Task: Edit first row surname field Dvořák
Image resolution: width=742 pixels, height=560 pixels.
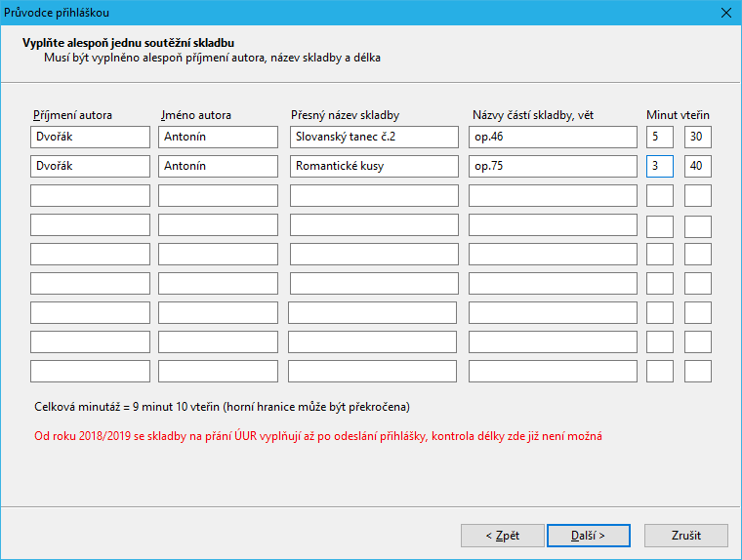Action: pos(90,137)
